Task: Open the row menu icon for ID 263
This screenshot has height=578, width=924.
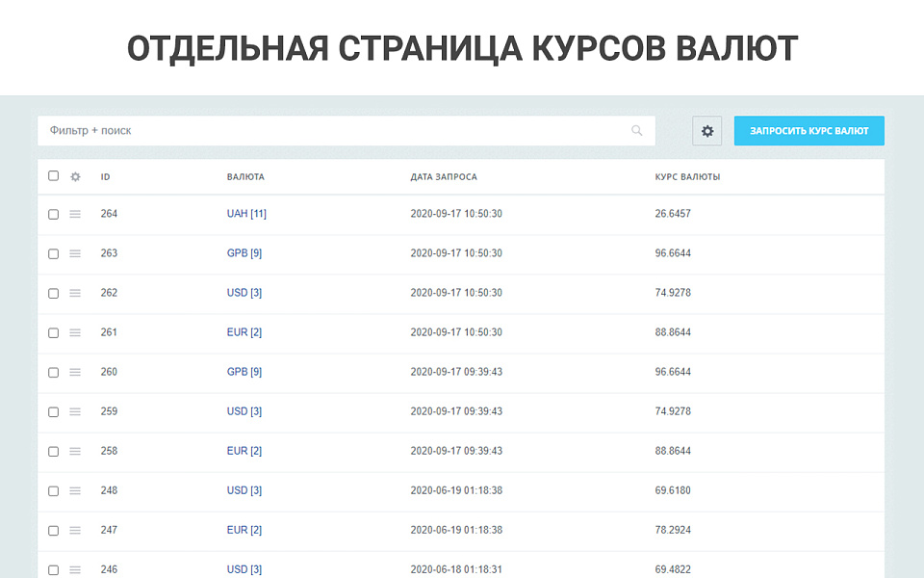Action: tap(75, 253)
